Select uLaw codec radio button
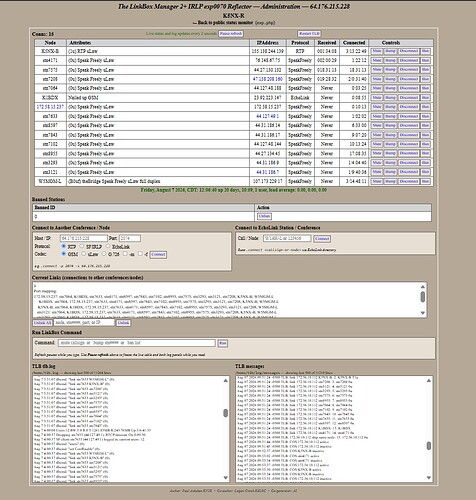Screen dimensions: 476x500 point(84,254)
